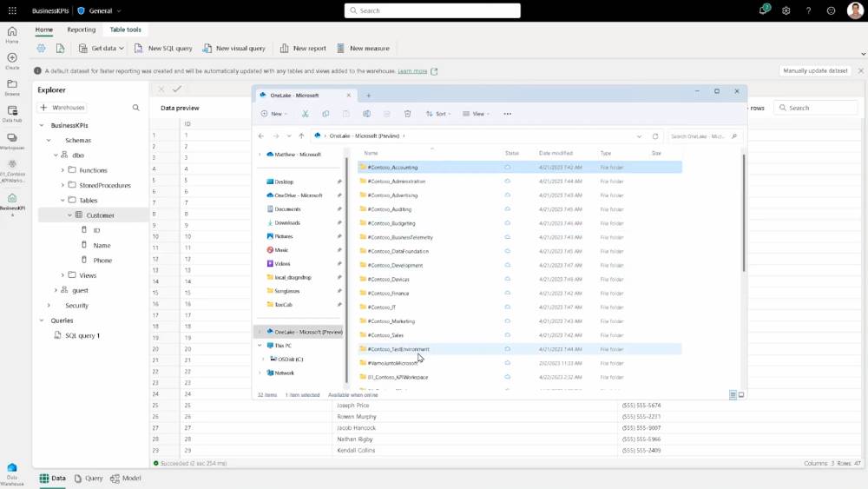868x489 pixels.
Task: Expand the Functions folder in Explorer
Action: coord(62,170)
